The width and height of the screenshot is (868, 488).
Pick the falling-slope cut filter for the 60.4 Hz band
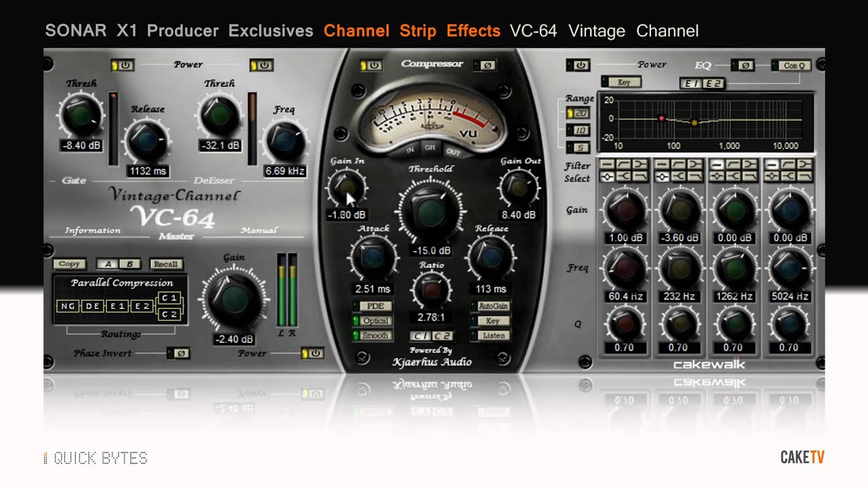pos(640,176)
